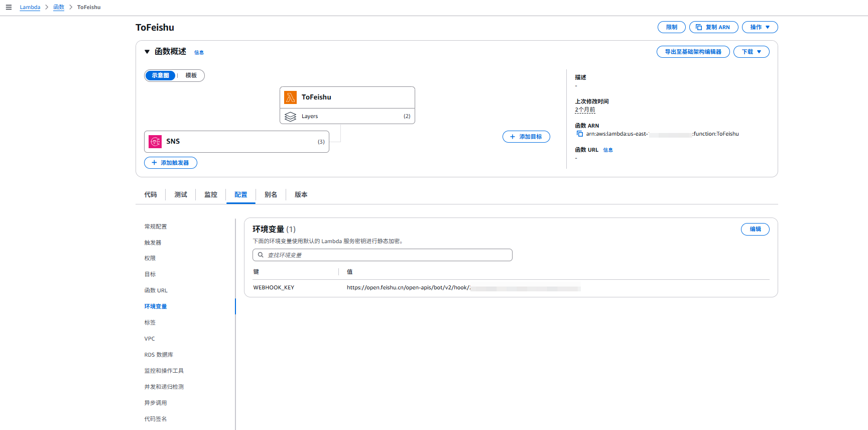This screenshot has width=868, height=430.
Task: Open 常规配置 in side menu
Action: point(156,227)
